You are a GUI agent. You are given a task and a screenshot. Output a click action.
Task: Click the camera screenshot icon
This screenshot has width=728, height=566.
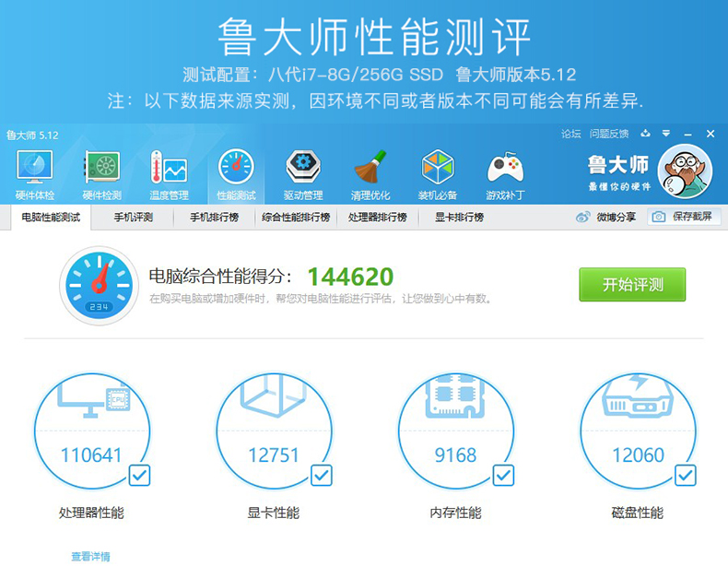click(658, 217)
